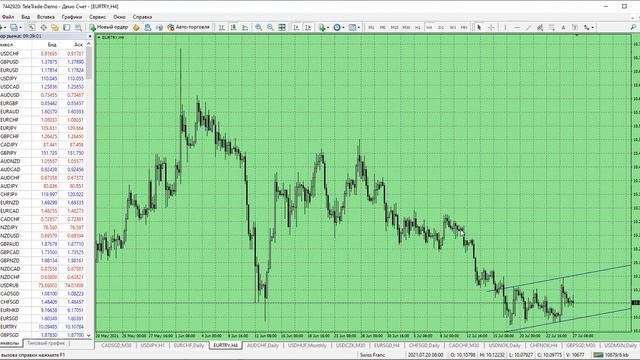Click the Swiss Franc status bar entry
This screenshot has height=360, width=640.
pos(372,355)
